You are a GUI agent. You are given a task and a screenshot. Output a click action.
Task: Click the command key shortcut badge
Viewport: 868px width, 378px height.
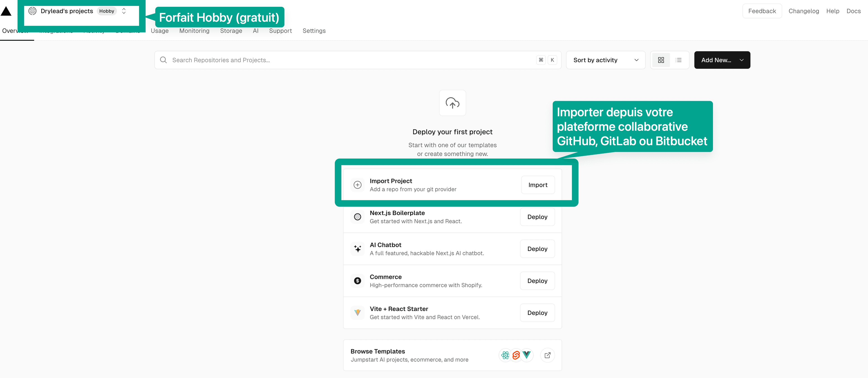(x=541, y=60)
